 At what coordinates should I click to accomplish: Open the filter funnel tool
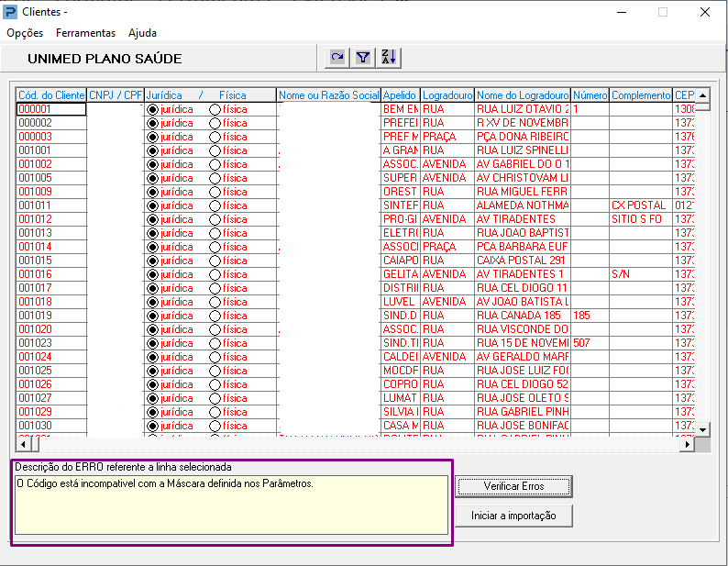[362, 58]
